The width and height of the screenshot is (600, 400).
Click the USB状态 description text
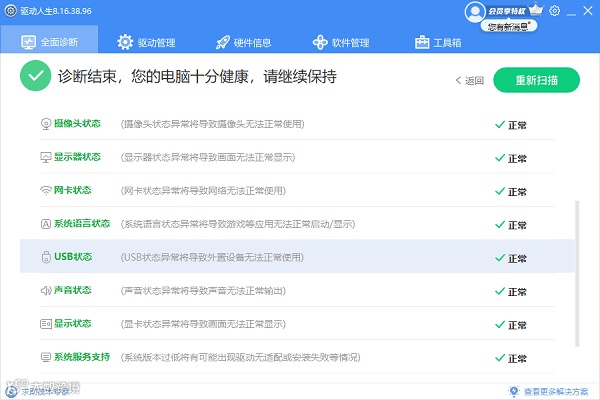pos(212,257)
